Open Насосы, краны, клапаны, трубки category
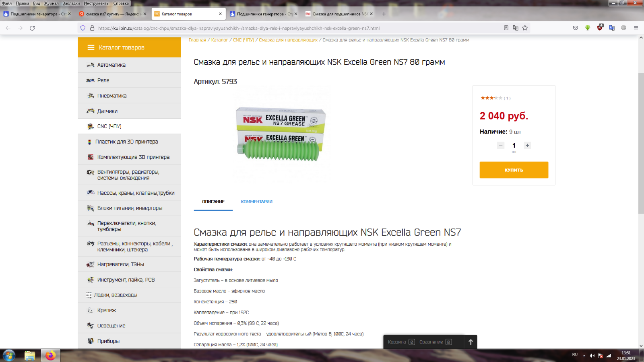This screenshot has width=644, height=362. 129,193
